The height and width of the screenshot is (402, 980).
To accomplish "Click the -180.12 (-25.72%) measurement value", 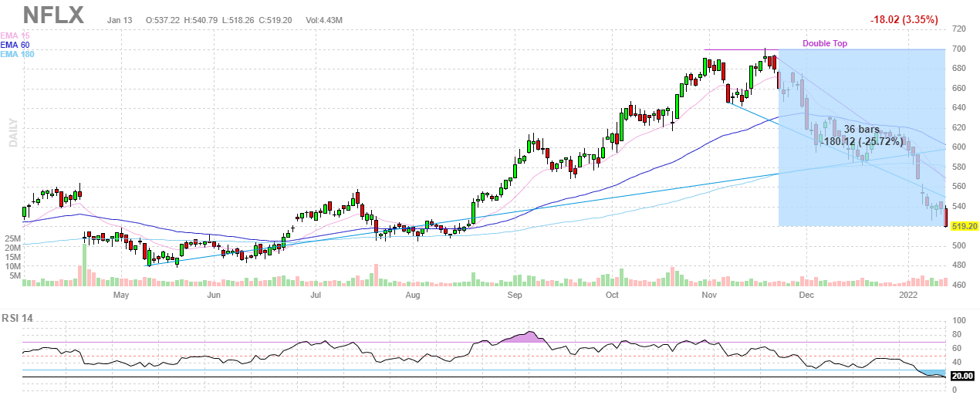I will (x=861, y=142).
